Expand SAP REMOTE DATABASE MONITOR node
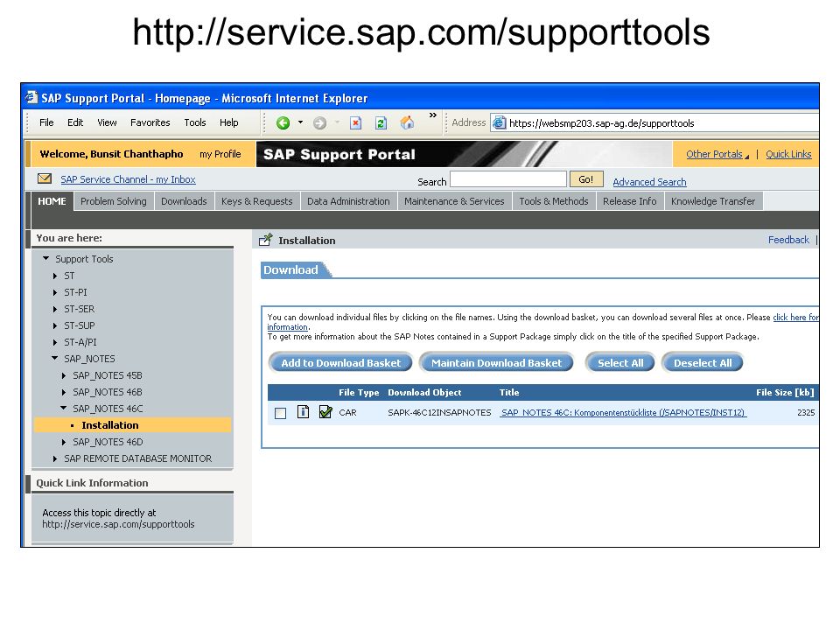Screen dimensions: 840x630 [54, 458]
